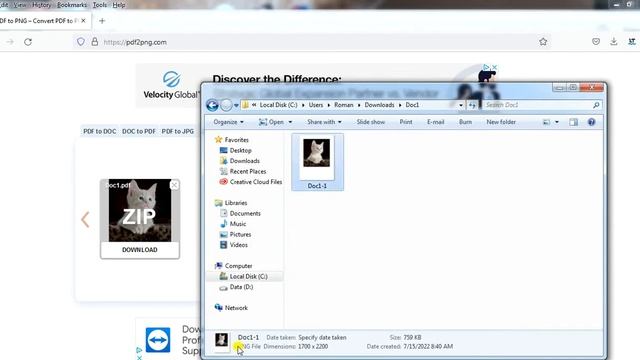Image resolution: width=640 pixels, height=360 pixels.
Task: Open the Organize dropdown menu
Action: (x=229, y=122)
